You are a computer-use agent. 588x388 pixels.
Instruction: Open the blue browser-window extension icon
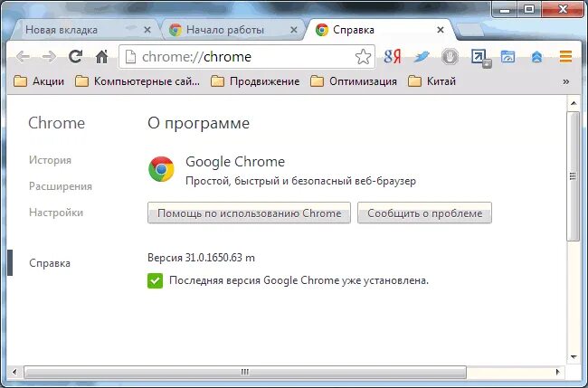[x=507, y=57]
